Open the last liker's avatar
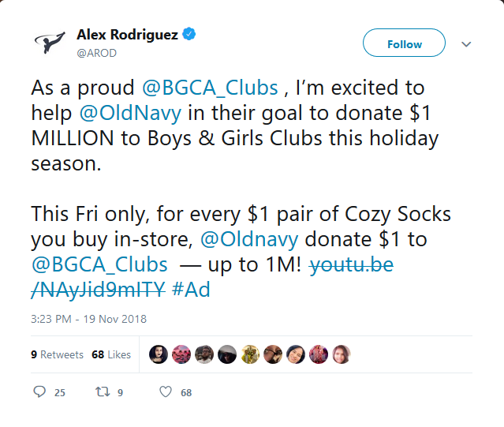Viewport: 504px width, 427px height. pos(342,354)
